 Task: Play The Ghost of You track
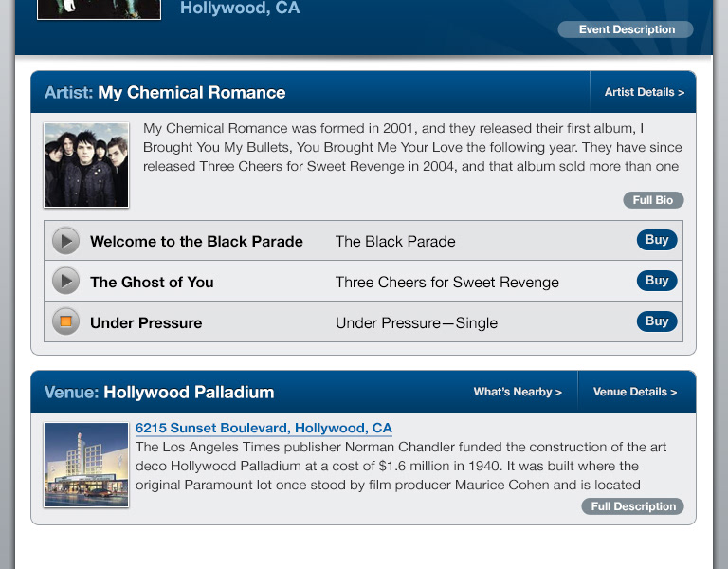pyautogui.click(x=66, y=281)
